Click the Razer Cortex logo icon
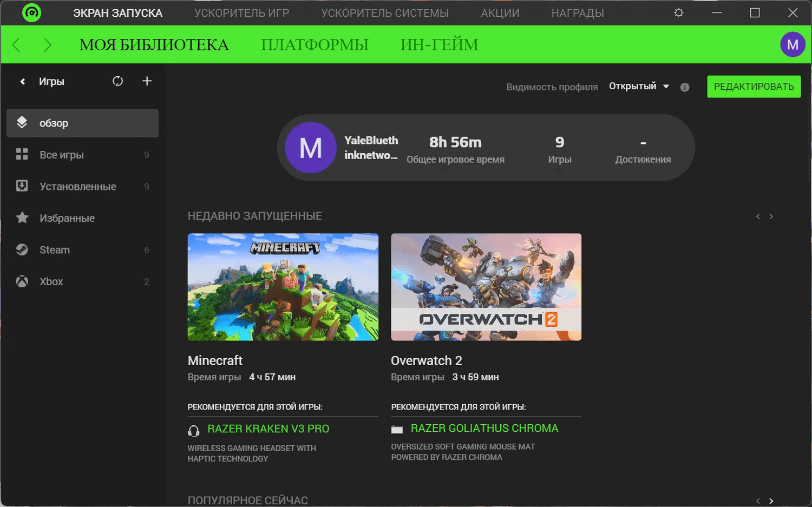This screenshot has height=507, width=812. pos(31,12)
